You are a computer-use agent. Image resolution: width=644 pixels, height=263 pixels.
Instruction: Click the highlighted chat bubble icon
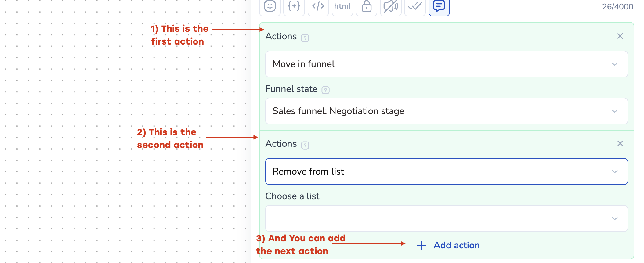[439, 6]
